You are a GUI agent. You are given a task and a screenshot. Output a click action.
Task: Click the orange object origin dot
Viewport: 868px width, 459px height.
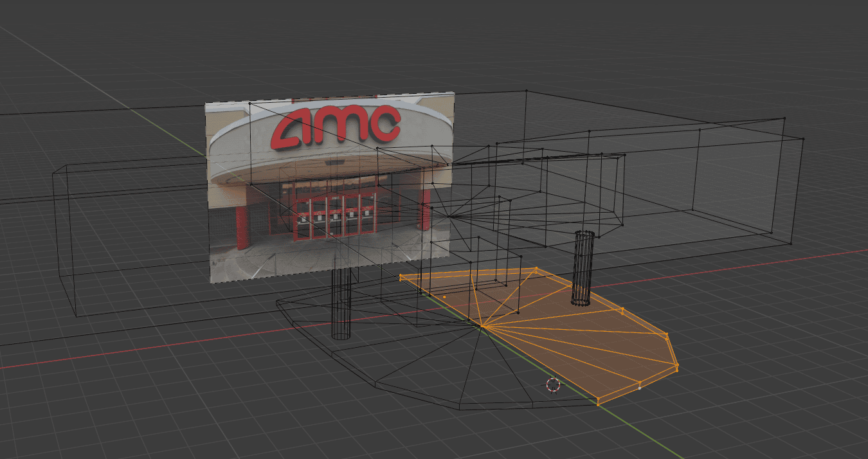[x=444, y=297]
